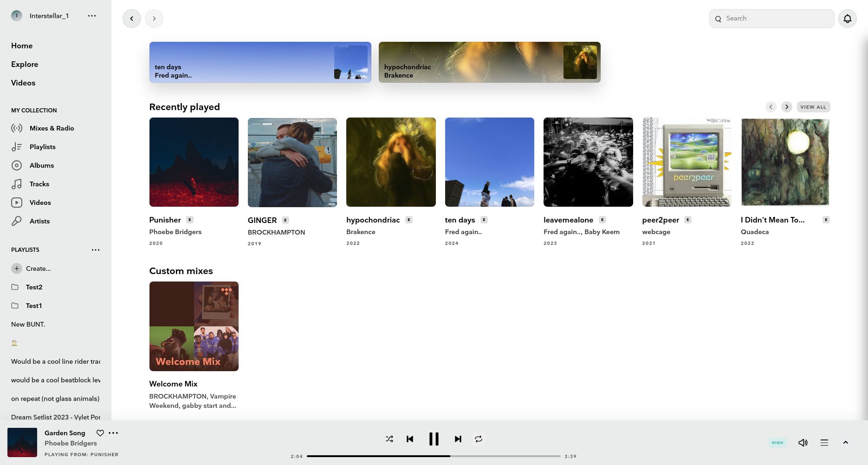Open the Explore page
868x465 pixels.
25,64
